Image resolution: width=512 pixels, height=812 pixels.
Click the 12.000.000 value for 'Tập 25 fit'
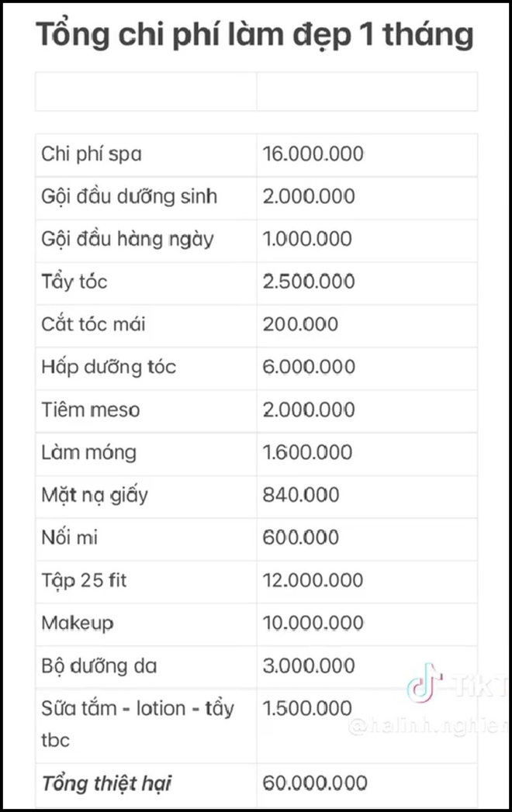(x=313, y=580)
